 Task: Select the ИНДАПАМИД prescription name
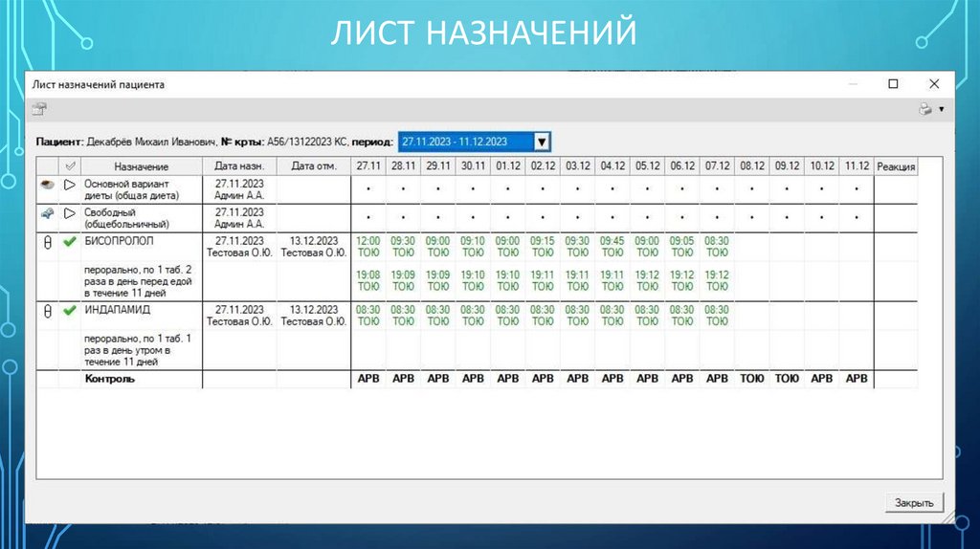pyautogui.click(x=118, y=310)
